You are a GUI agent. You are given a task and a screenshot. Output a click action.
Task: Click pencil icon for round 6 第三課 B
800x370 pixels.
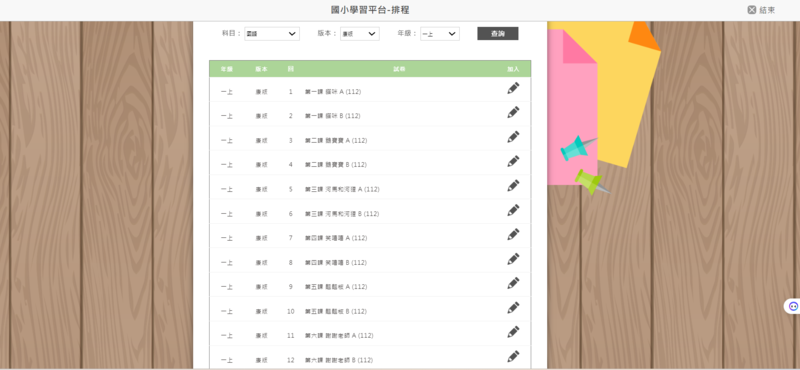513,210
